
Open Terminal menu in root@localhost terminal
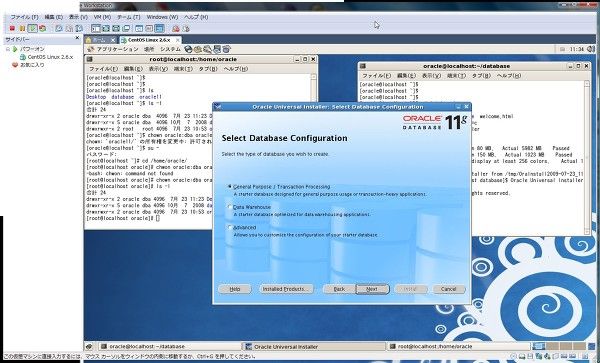[x=183, y=69]
